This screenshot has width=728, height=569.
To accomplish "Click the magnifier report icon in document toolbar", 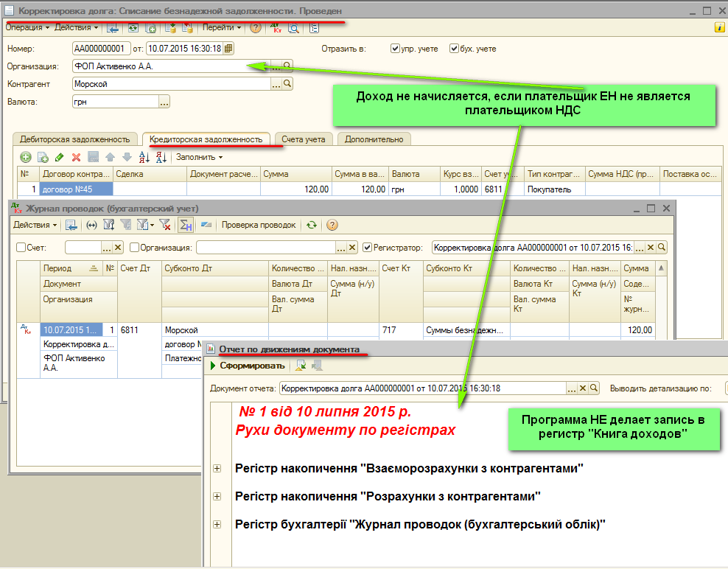I will coord(293,28).
